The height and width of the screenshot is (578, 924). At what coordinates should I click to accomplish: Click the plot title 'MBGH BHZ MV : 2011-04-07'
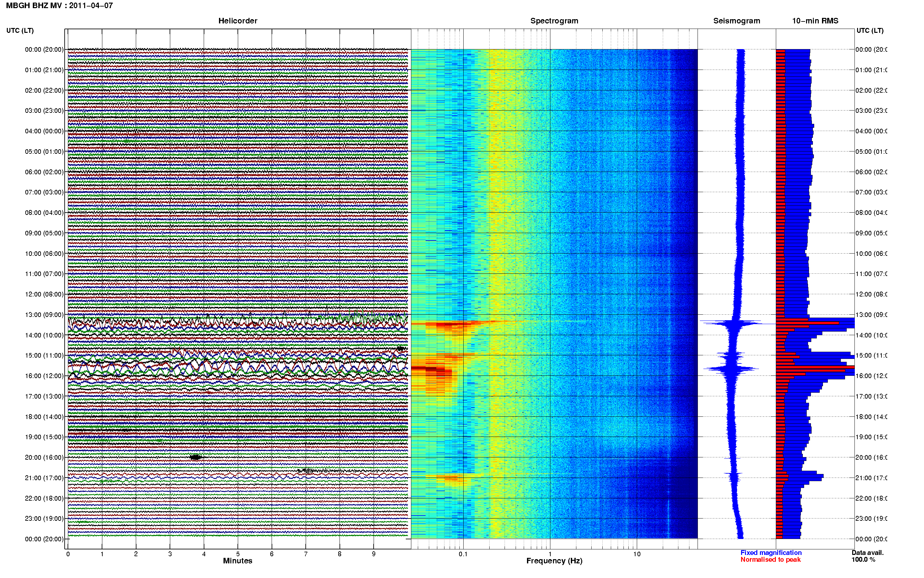click(59, 5)
